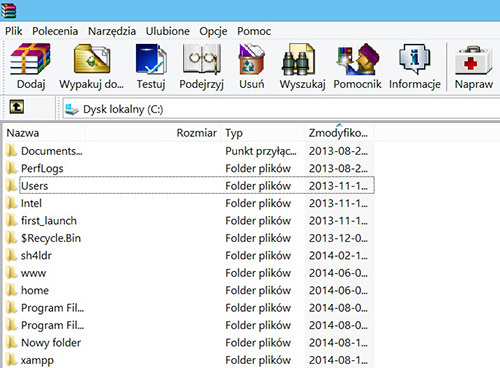Screen dimensions: 500x368
Task: Click the Wypakuj do... extract icon
Action: 92,59
